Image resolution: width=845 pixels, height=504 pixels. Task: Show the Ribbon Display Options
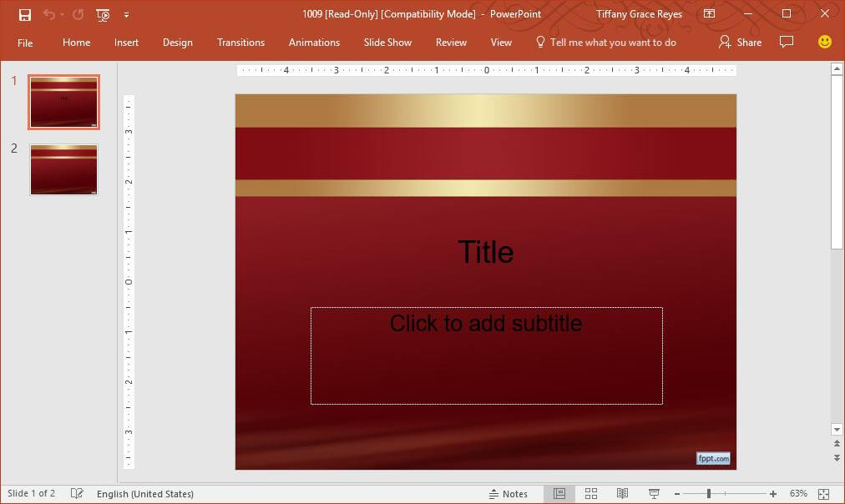tap(710, 14)
